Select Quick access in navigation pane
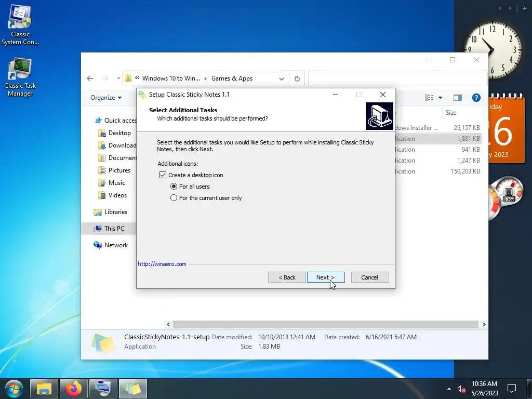 click(x=116, y=121)
